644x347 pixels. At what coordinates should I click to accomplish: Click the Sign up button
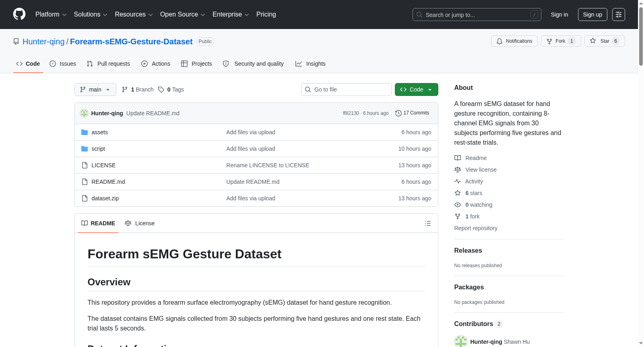592,15
